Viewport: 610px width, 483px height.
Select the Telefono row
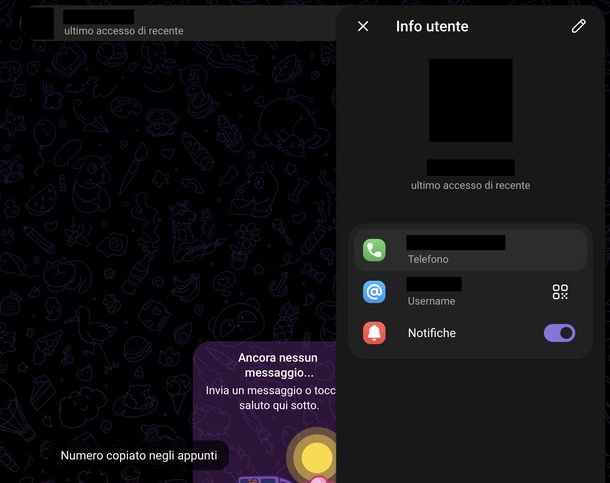[x=470, y=250]
